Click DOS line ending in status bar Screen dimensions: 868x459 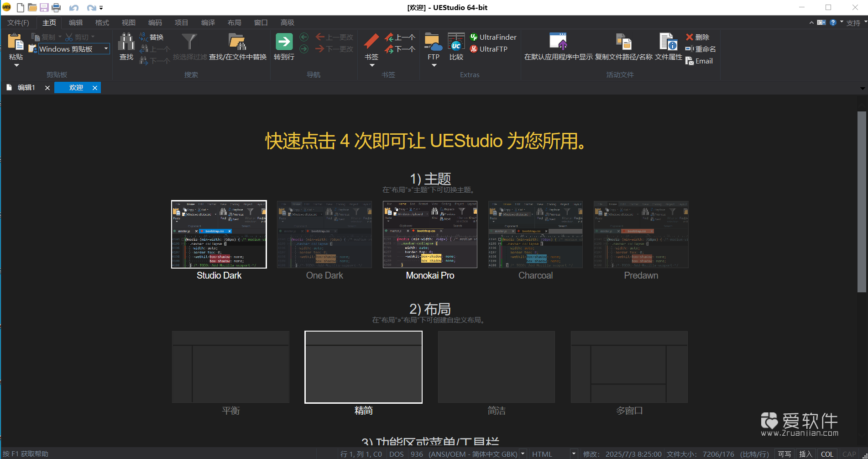pyautogui.click(x=396, y=454)
